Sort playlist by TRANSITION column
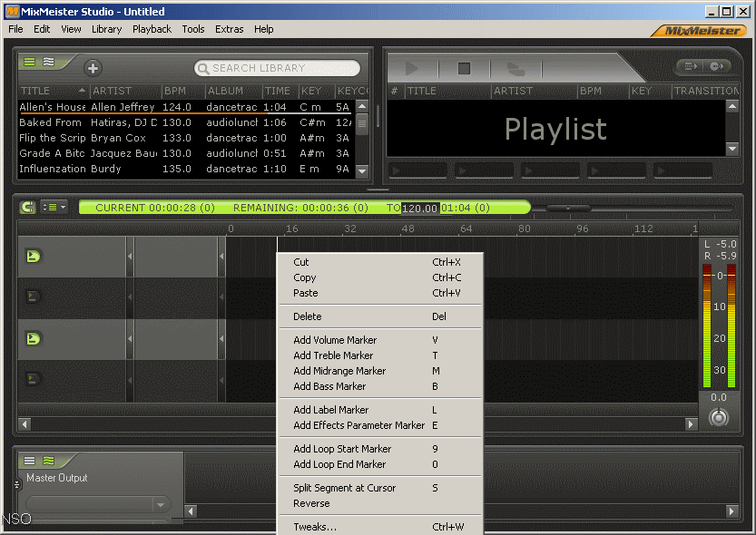Screen dimensions: 756x535 pyautogui.click(x=705, y=91)
